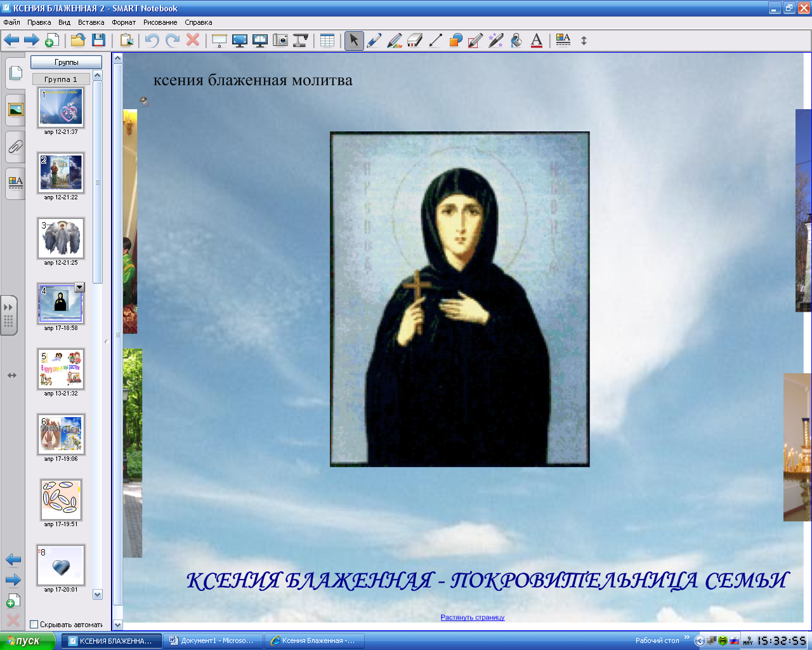Insert a table from the toolbar

click(x=327, y=41)
